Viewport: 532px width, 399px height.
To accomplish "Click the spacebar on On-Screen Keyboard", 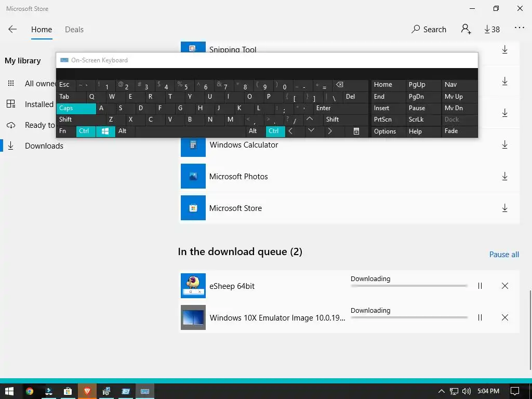I will [191, 131].
